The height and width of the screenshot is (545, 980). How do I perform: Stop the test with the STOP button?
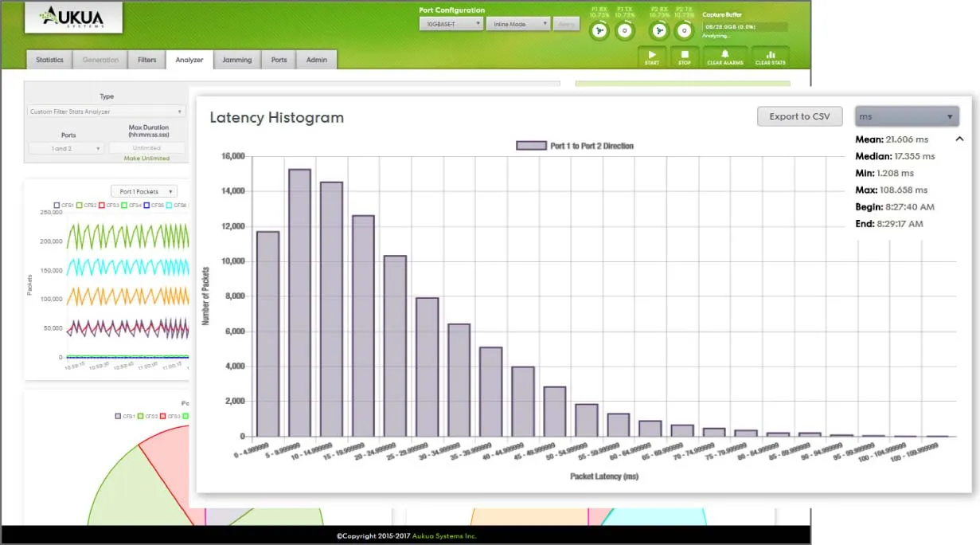tap(685, 57)
